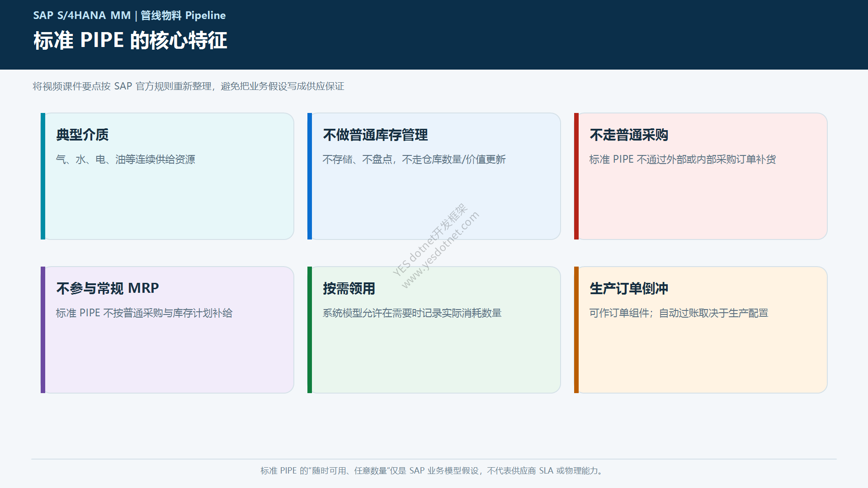Click the card heading '生产订单倒冲'
Screen dimensions: 868x488
pyautogui.click(x=629, y=288)
